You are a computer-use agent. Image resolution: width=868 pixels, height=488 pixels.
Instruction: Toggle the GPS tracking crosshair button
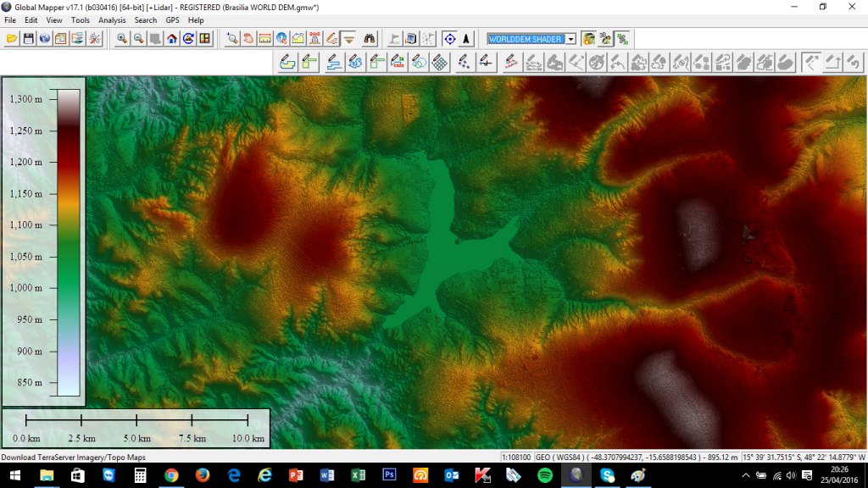pos(449,39)
